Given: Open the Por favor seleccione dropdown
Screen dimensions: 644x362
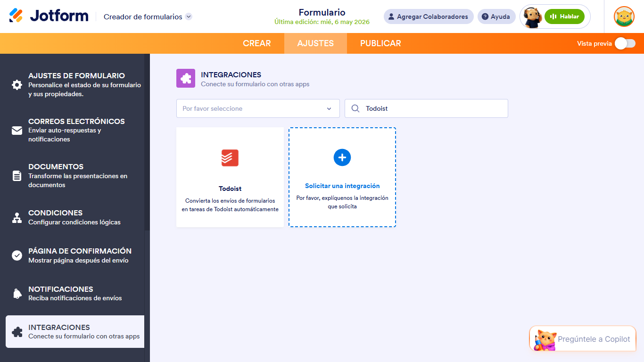Looking at the screenshot, I should (258, 108).
